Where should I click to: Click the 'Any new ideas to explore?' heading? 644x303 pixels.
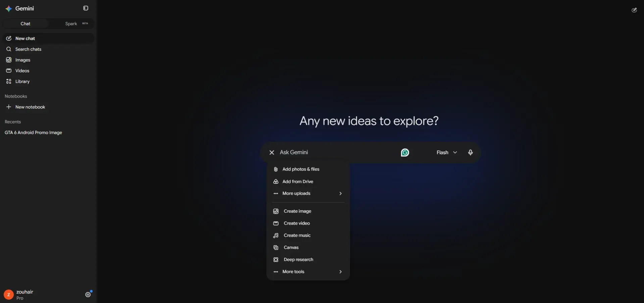(x=369, y=121)
